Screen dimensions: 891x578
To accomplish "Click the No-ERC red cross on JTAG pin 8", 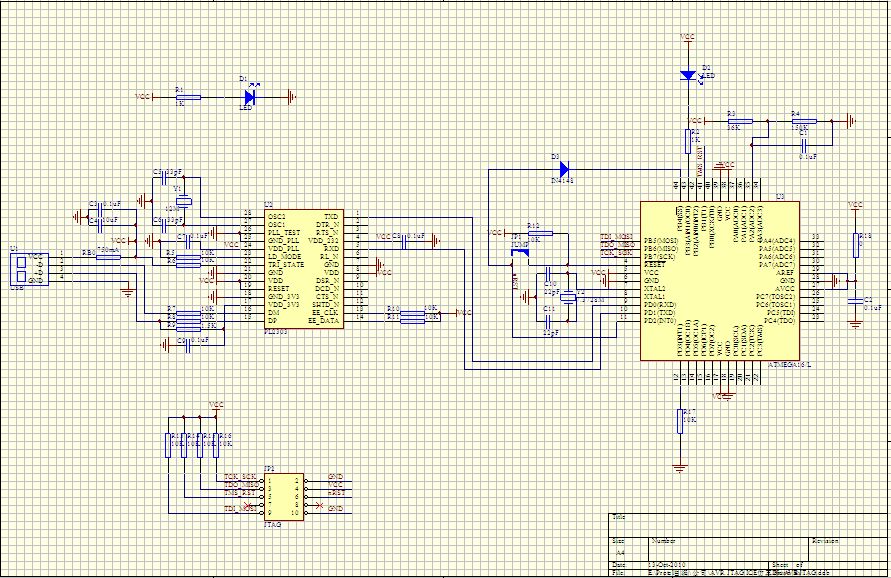I will coord(319,506).
